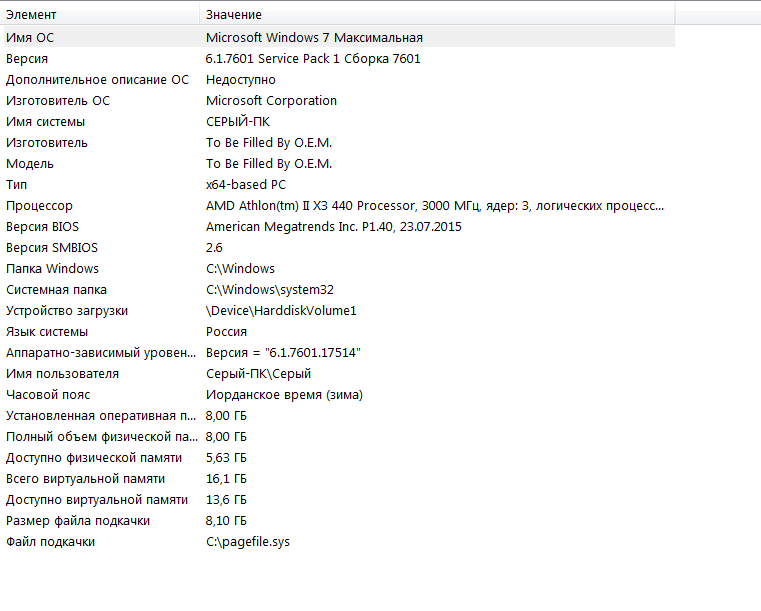Select the "Системная папка" row
761x611 pixels.
(x=56, y=289)
